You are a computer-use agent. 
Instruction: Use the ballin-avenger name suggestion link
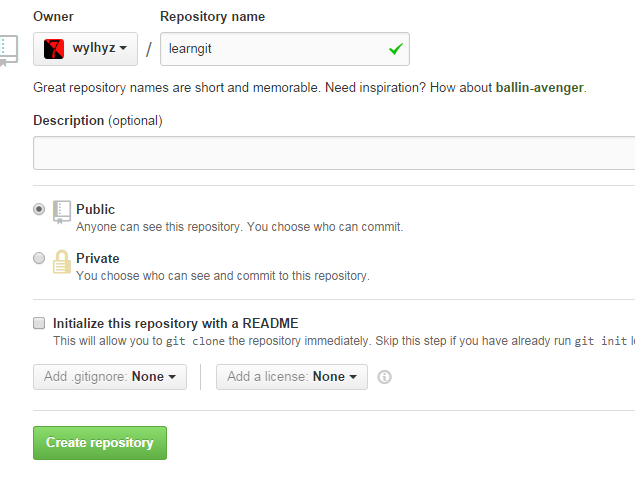tap(539, 87)
